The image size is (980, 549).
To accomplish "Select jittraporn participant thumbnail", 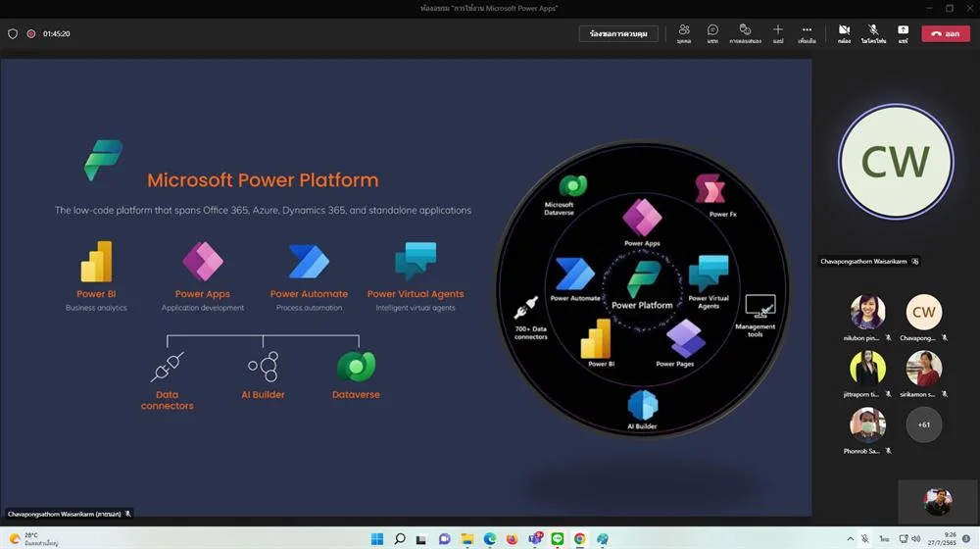I will [x=867, y=368].
